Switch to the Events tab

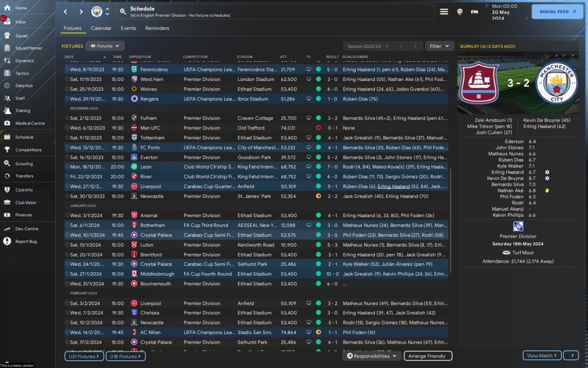point(128,28)
